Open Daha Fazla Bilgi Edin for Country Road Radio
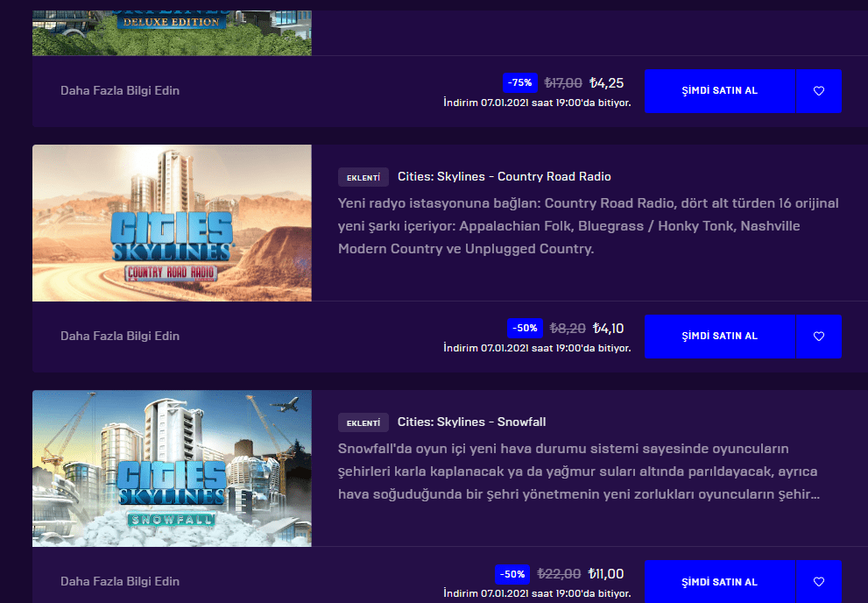Screen dimensions: 868x603 coord(120,336)
